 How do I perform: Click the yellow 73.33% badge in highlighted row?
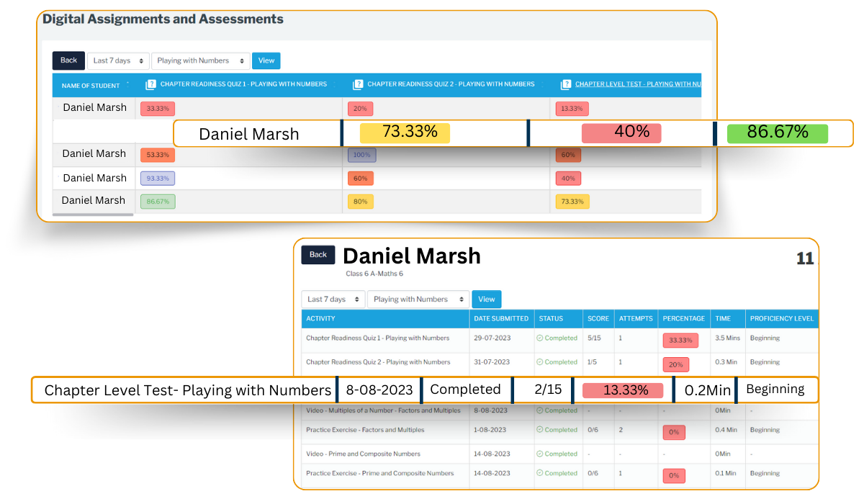point(405,133)
